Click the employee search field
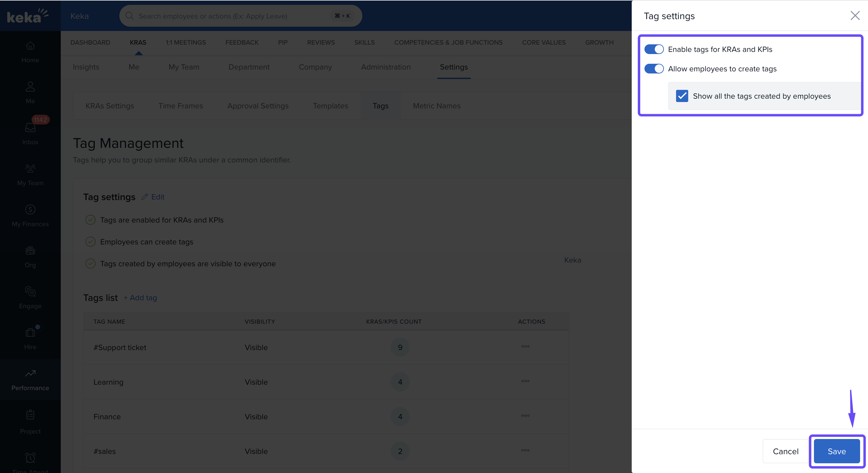 pos(233,16)
